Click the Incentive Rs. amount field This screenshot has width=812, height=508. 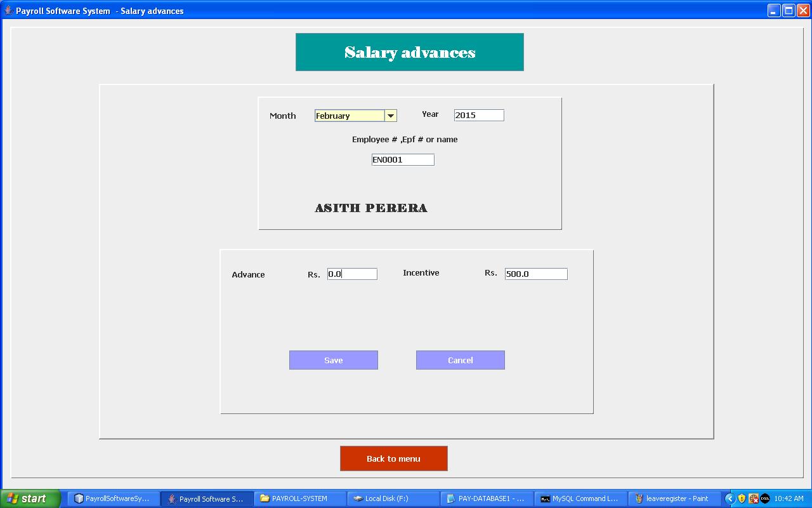[536, 274]
